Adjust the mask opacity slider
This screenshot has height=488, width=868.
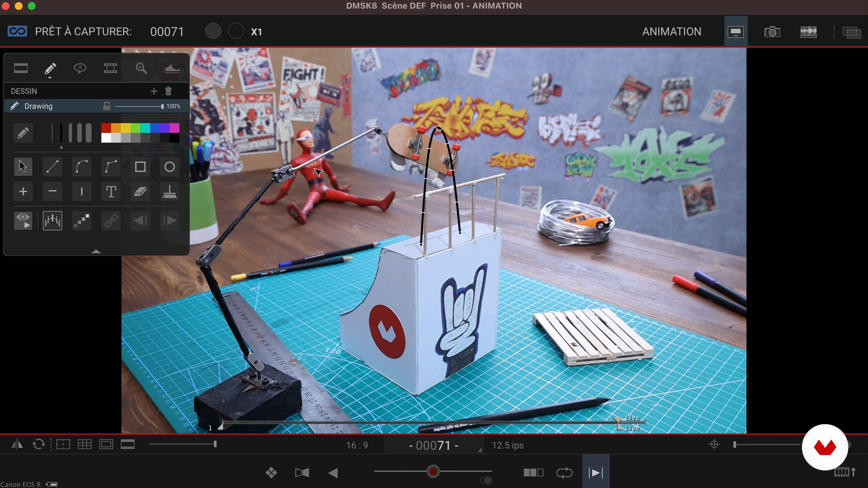coord(183,444)
